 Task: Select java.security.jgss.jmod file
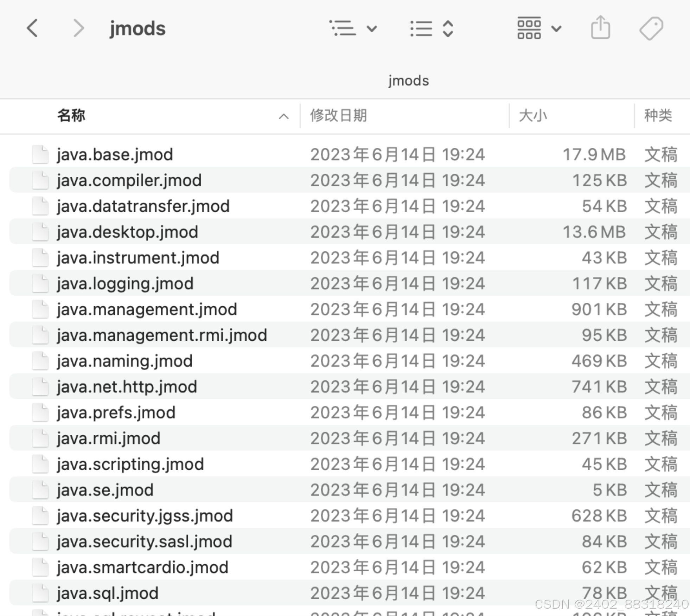(145, 516)
